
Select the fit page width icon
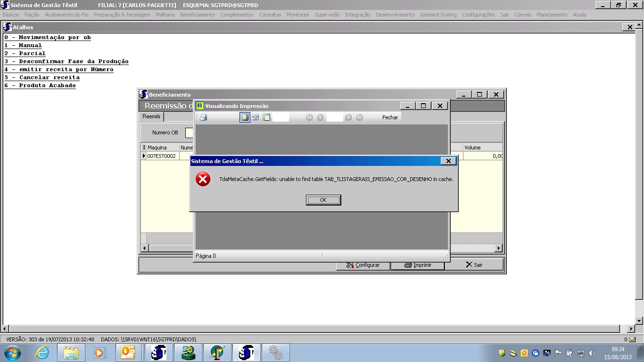point(255,117)
